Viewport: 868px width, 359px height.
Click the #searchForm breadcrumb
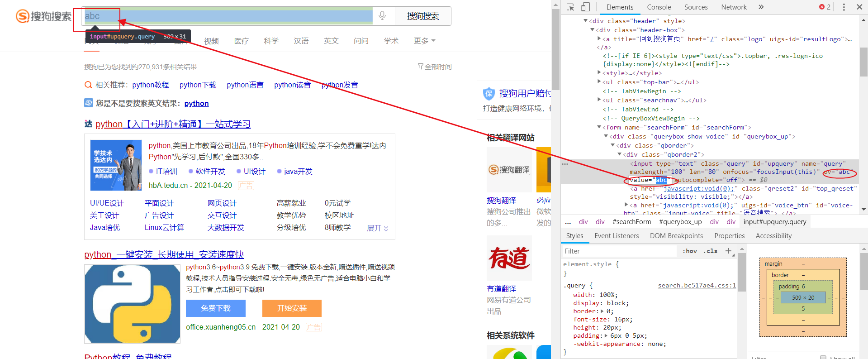click(x=631, y=222)
